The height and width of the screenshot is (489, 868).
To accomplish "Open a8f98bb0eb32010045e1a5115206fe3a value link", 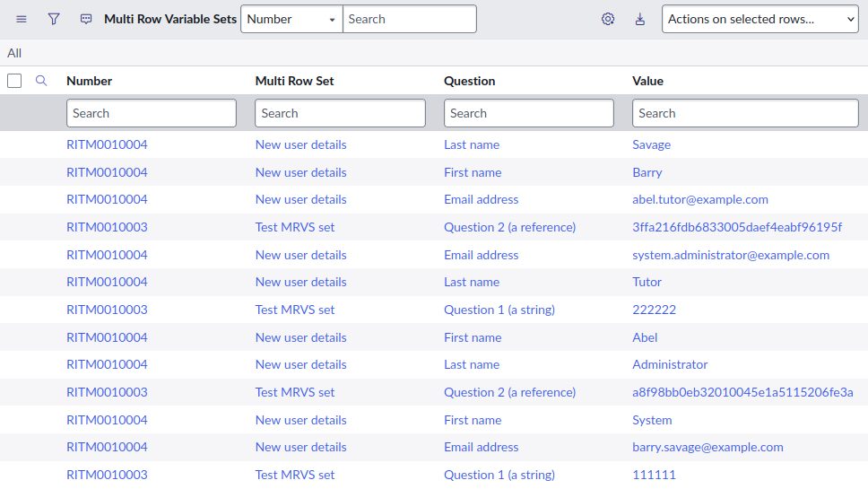I will (742, 392).
